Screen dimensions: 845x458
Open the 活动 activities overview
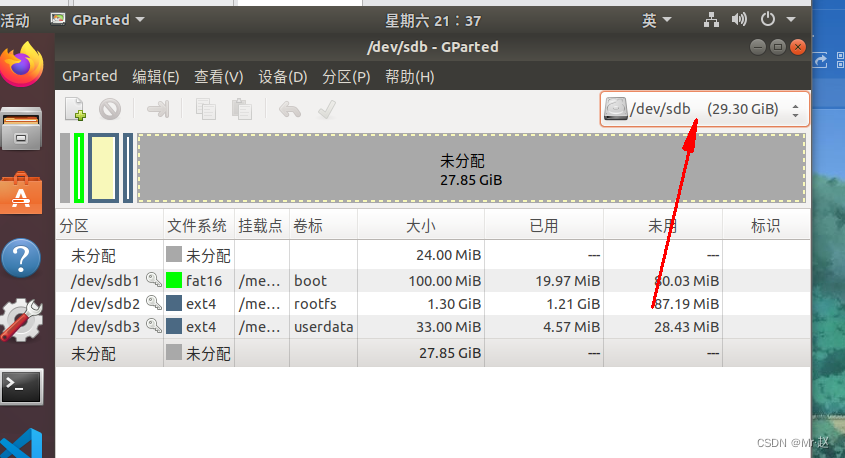point(15,20)
